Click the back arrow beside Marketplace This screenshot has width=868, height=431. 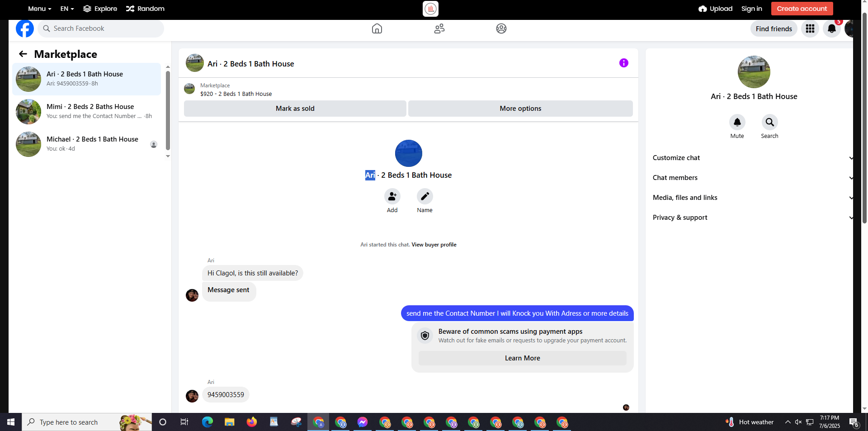(x=23, y=54)
